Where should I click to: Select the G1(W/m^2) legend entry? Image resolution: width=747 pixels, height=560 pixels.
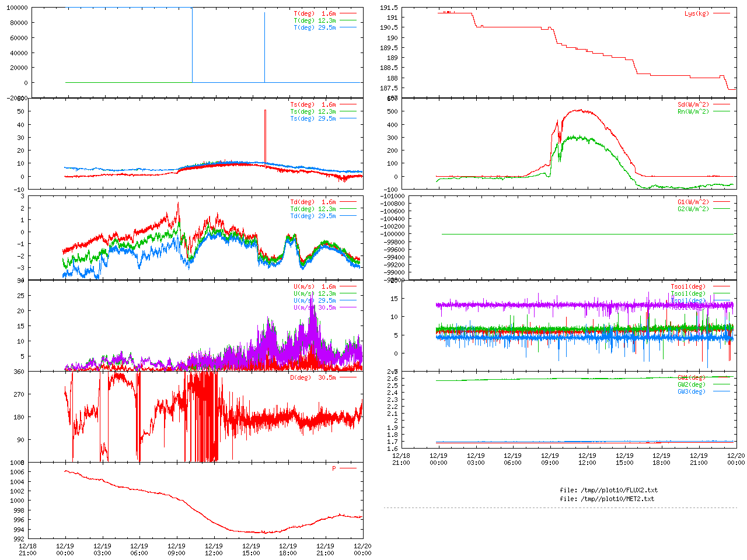(693, 202)
